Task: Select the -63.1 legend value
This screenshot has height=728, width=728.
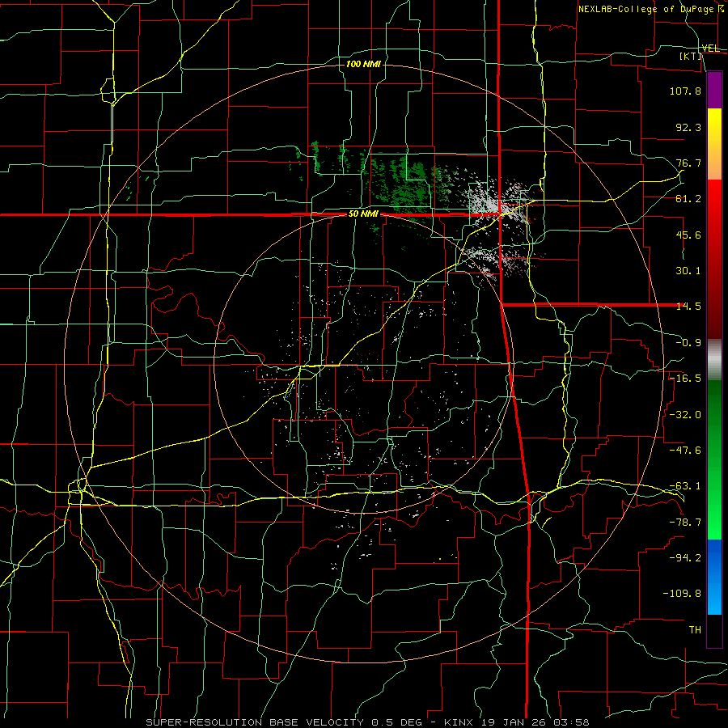Action: [685, 486]
